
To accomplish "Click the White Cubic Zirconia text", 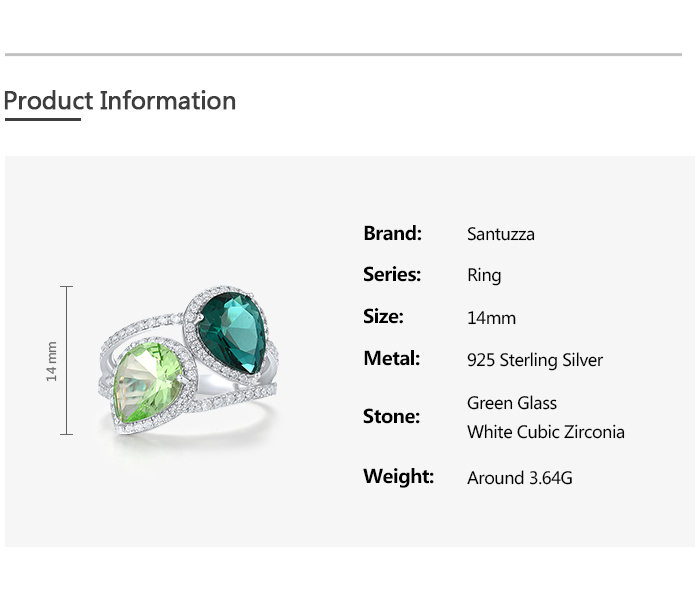I will [546, 432].
